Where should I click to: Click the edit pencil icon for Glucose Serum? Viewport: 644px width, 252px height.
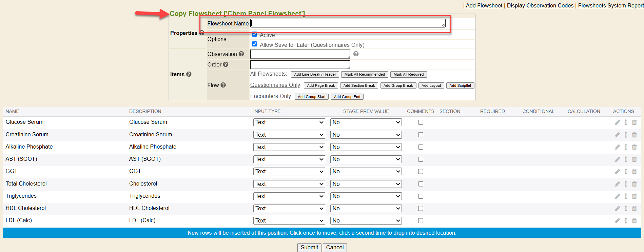tap(617, 122)
